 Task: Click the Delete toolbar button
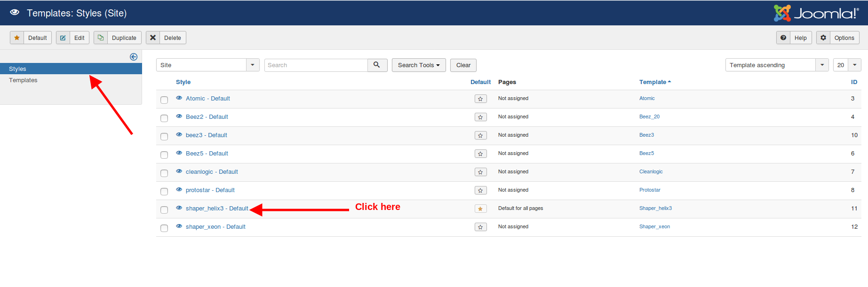[166, 38]
